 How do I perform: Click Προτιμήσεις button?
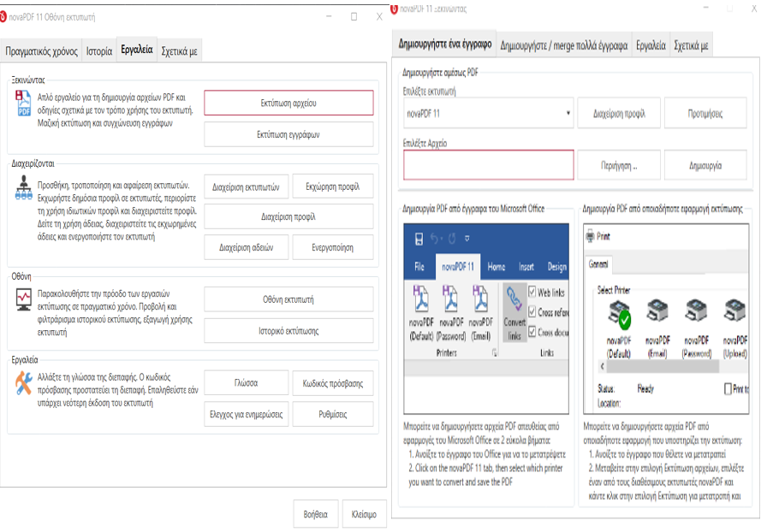[705, 114]
